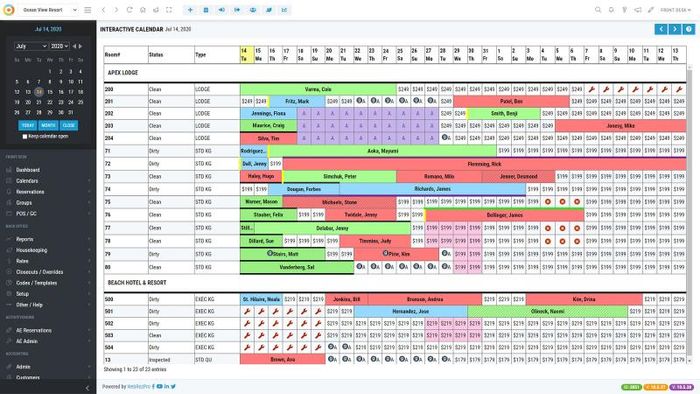Click the MONTH button
The image size is (700, 394).
tap(48, 125)
